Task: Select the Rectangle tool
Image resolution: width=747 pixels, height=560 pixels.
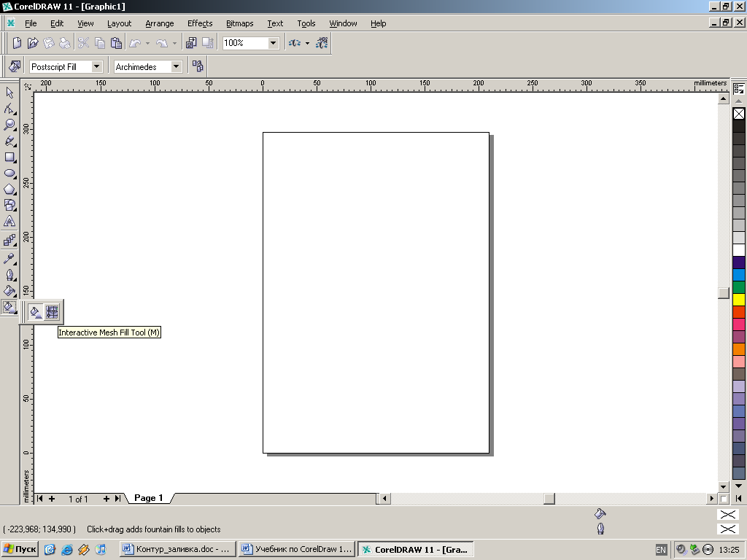Action: (9, 157)
